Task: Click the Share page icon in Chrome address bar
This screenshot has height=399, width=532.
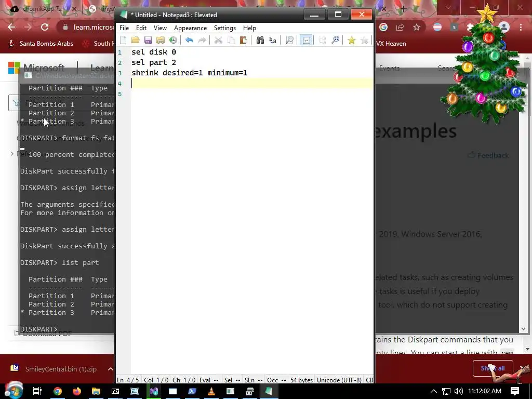Action: click(400, 27)
